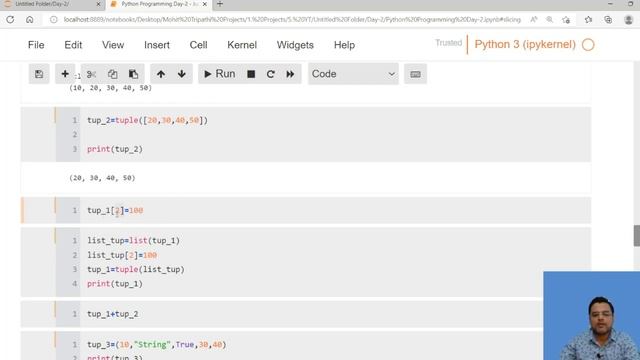Restart the kernel icon
This screenshot has width=640, height=360.
point(271,74)
